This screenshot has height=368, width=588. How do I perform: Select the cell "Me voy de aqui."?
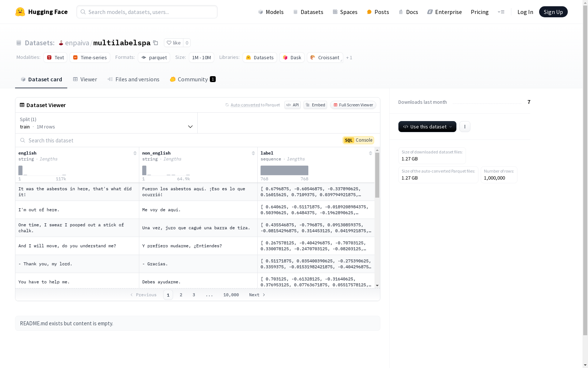tap(198, 210)
